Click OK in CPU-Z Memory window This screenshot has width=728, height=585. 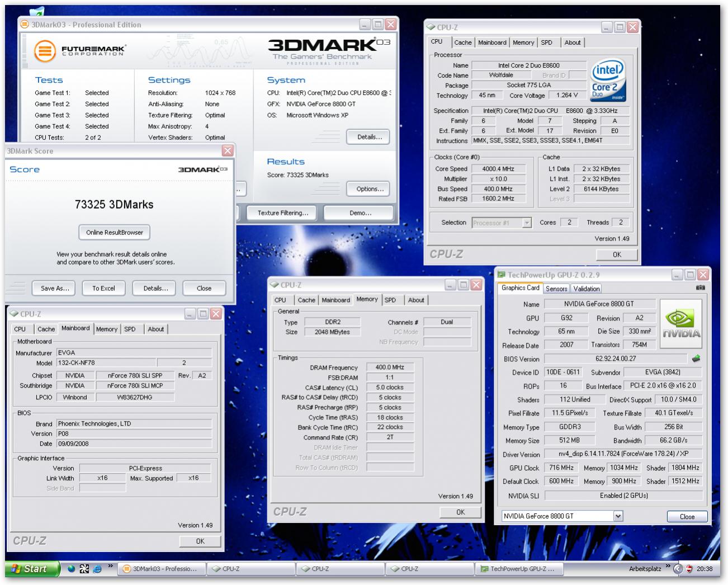coord(460,512)
